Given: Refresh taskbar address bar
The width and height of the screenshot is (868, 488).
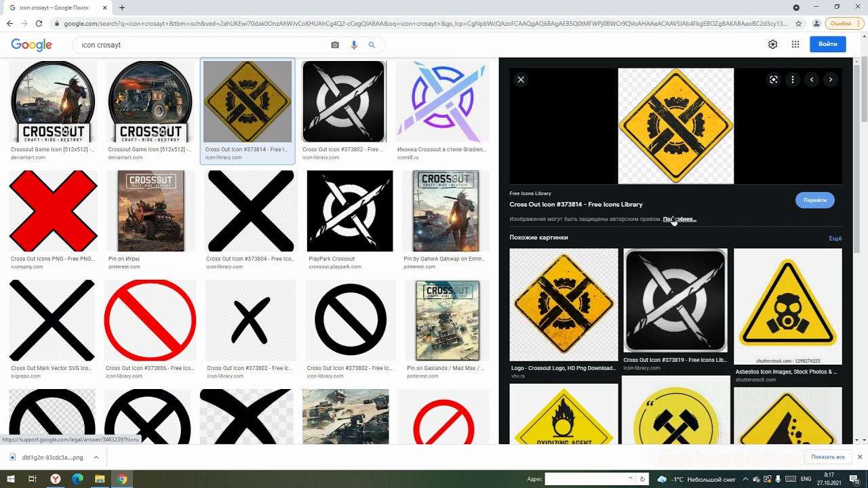Looking at the screenshot, I should [643, 479].
